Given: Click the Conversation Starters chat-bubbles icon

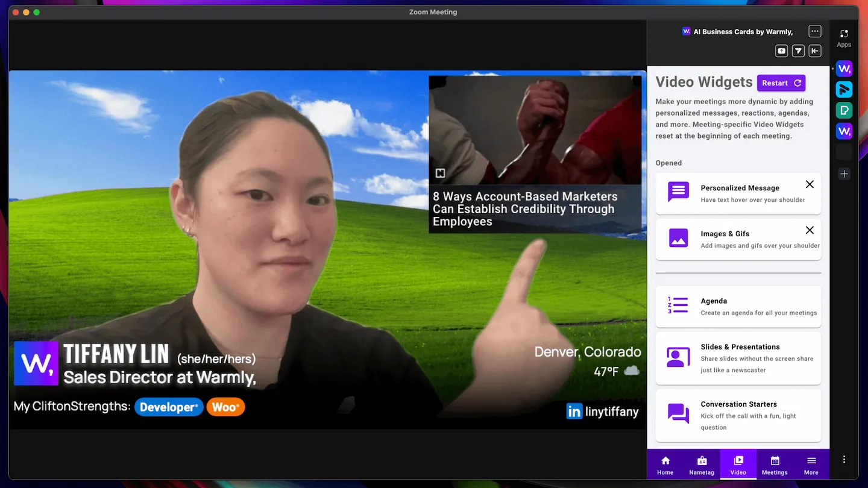Looking at the screenshot, I should (678, 414).
